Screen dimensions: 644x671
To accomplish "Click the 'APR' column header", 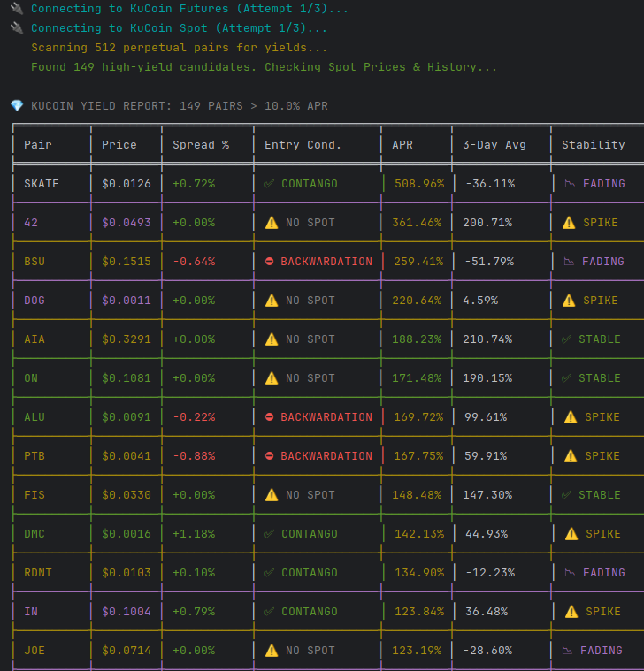I will pyautogui.click(x=402, y=145).
